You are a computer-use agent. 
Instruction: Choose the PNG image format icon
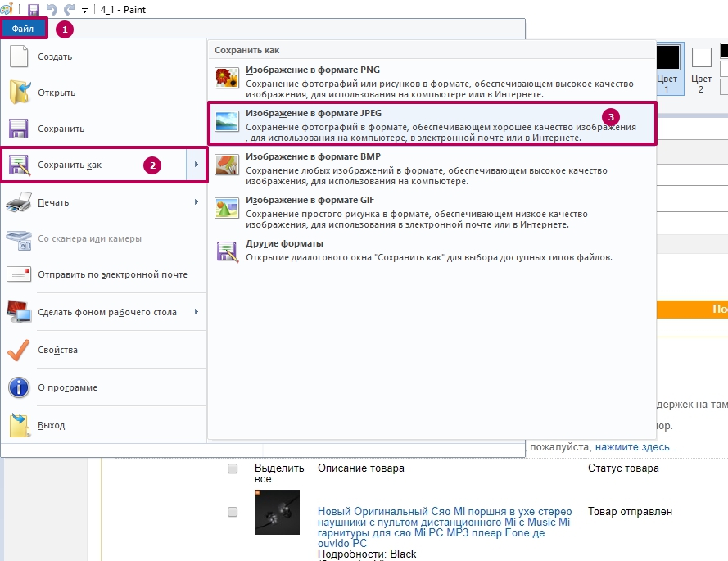click(226, 79)
